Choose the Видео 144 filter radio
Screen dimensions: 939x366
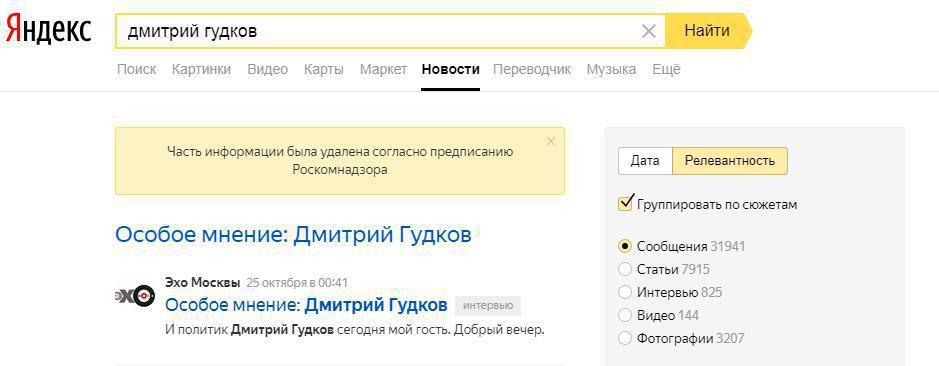(x=625, y=316)
